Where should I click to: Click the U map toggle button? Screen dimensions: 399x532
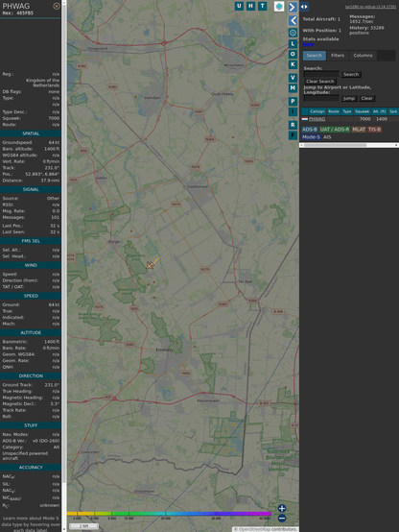[239, 6]
